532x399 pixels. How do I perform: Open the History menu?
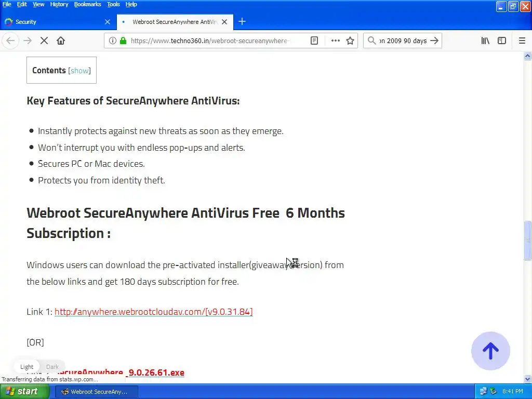(59, 4)
